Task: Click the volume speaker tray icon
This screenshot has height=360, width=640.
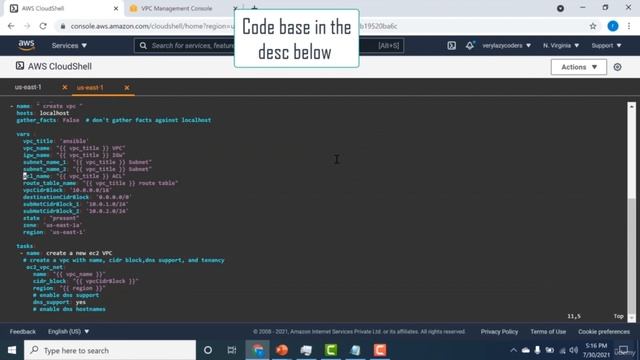Action: [x=573, y=350]
